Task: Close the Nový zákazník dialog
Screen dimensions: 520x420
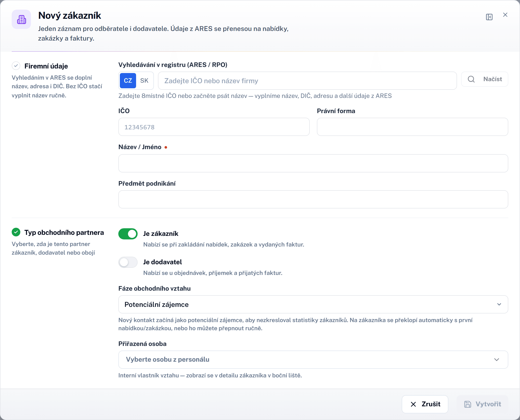Action: 505,15
